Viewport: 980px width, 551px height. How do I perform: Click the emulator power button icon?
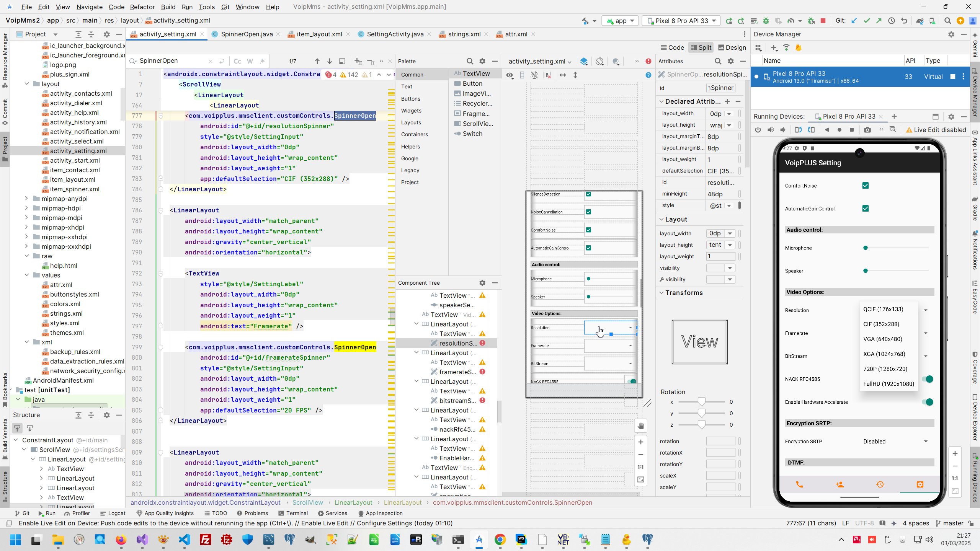[x=758, y=130]
